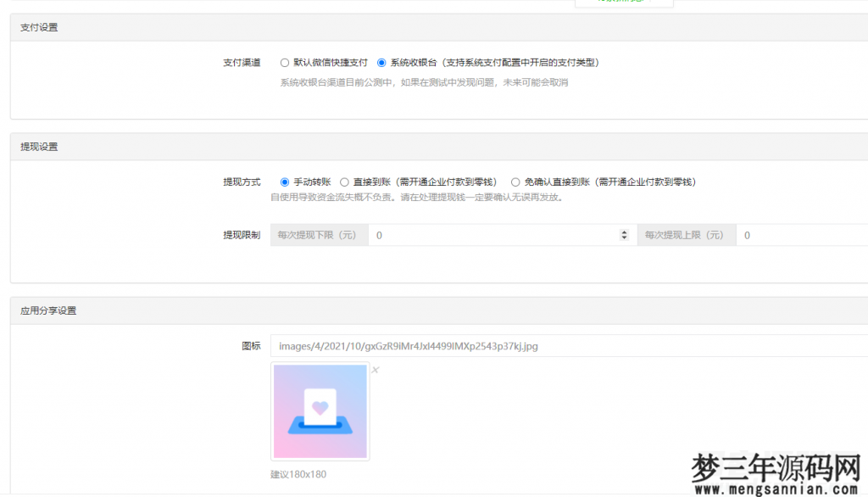868x497 pixels.
Task: Click the increment arrow on 每次提现下限 field
Action: [623, 232]
